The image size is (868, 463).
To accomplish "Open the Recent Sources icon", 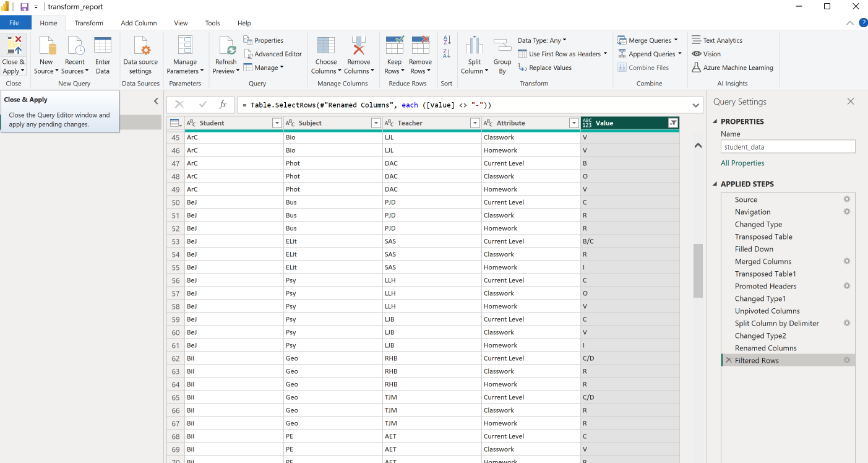I will pos(75,46).
